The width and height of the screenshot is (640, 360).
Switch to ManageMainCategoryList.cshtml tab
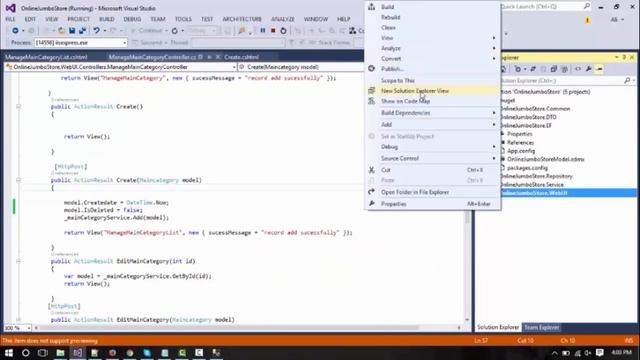pos(46,57)
